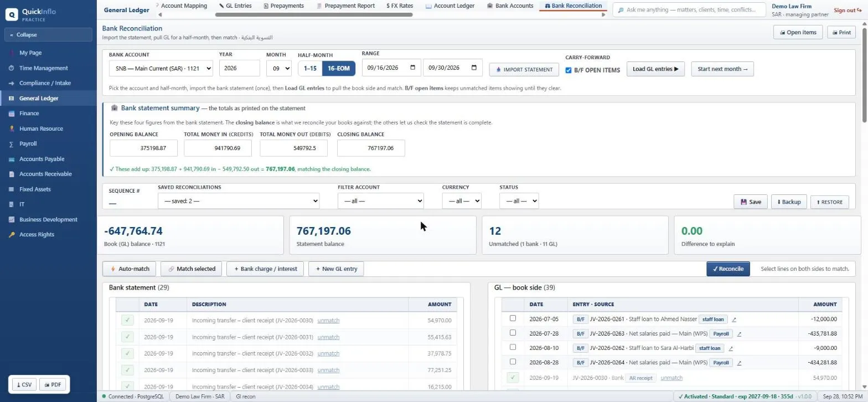The width and height of the screenshot is (868, 402).
Task: Open the Month dropdown
Action: pyautogui.click(x=278, y=69)
